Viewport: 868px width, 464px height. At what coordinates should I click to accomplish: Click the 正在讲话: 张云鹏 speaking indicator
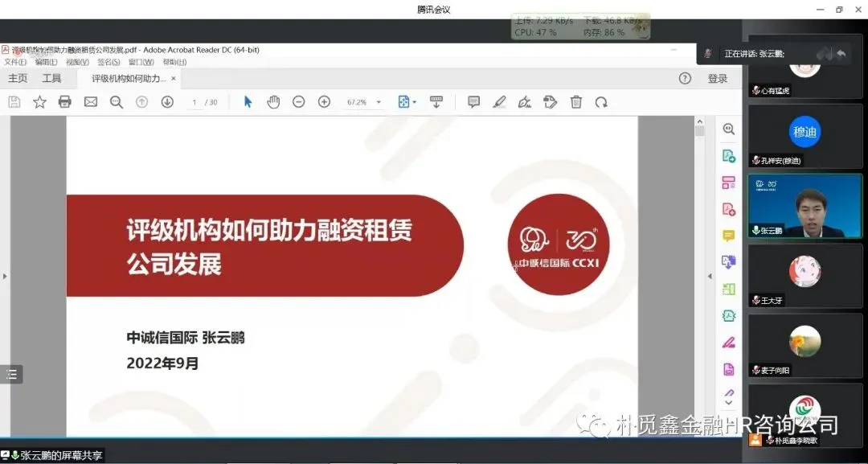pos(754,54)
